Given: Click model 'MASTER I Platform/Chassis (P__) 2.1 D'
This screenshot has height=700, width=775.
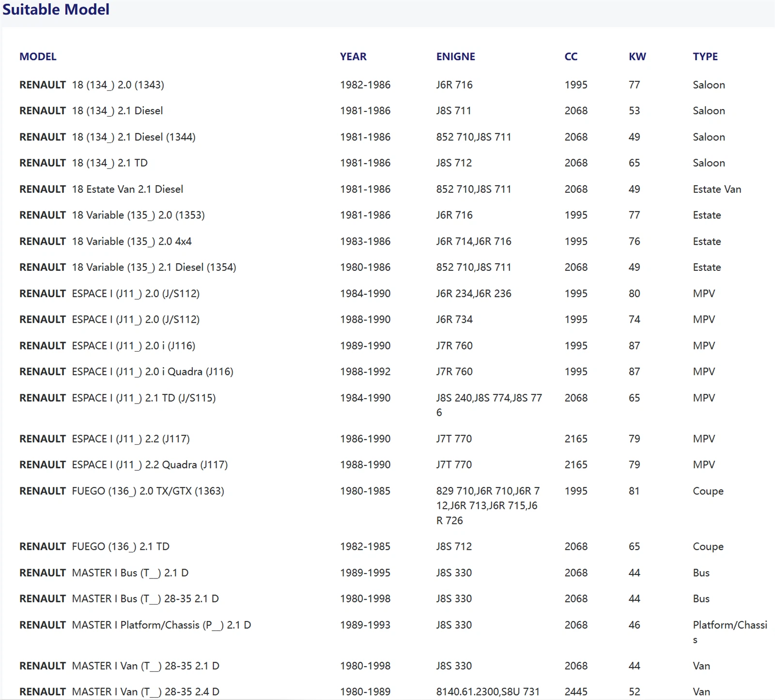Looking at the screenshot, I should pyautogui.click(x=161, y=625).
